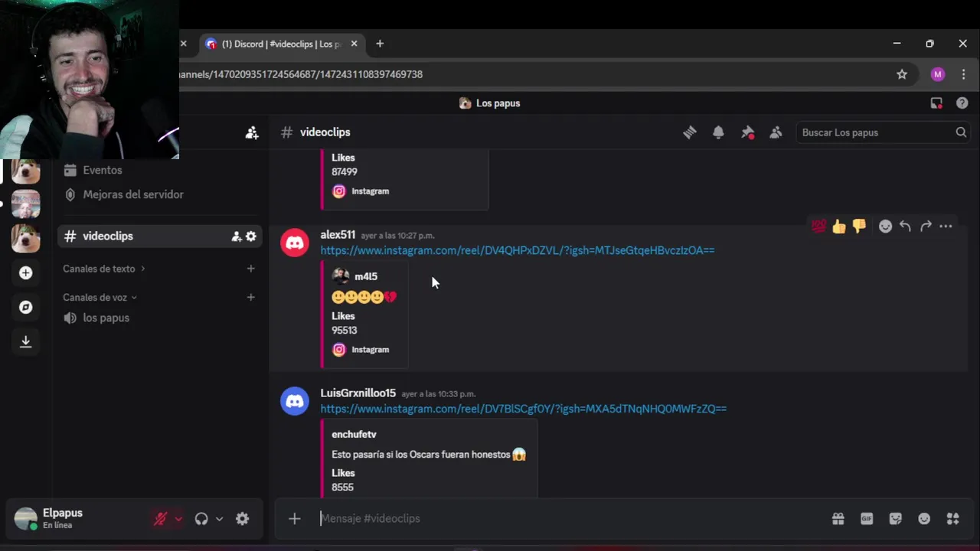
Task: Add the 100 reaction to alex511's message
Action: pyautogui.click(x=819, y=226)
